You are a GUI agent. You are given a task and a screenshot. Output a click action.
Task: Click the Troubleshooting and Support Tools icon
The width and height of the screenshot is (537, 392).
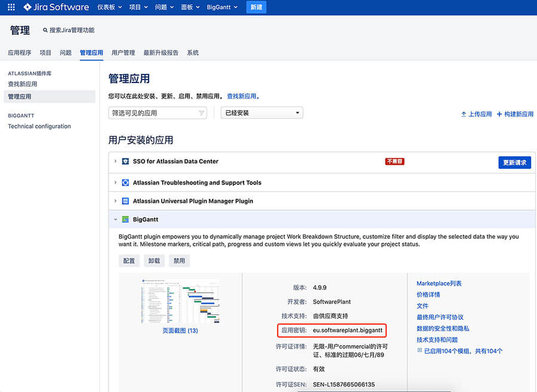pos(125,183)
